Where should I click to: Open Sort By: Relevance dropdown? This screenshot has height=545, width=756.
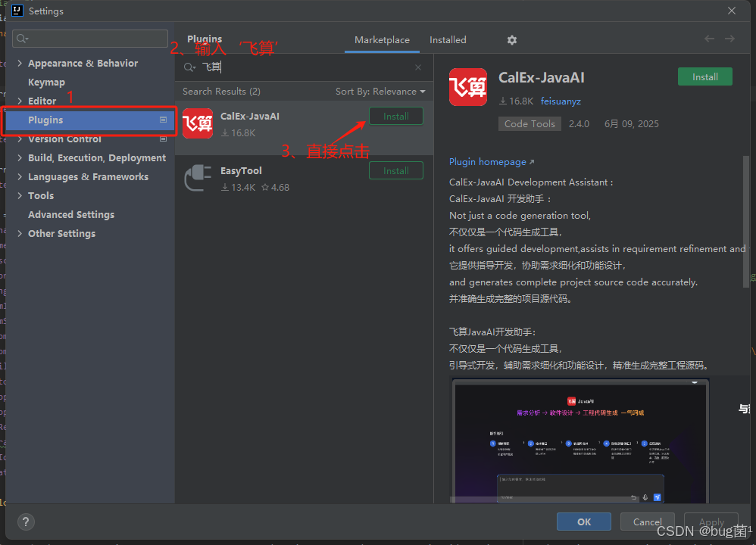click(x=380, y=92)
